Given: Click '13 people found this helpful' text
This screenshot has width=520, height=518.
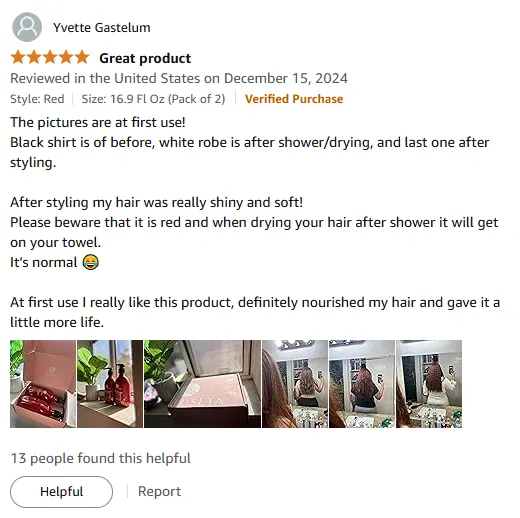Looking at the screenshot, I should (x=101, y=458).
